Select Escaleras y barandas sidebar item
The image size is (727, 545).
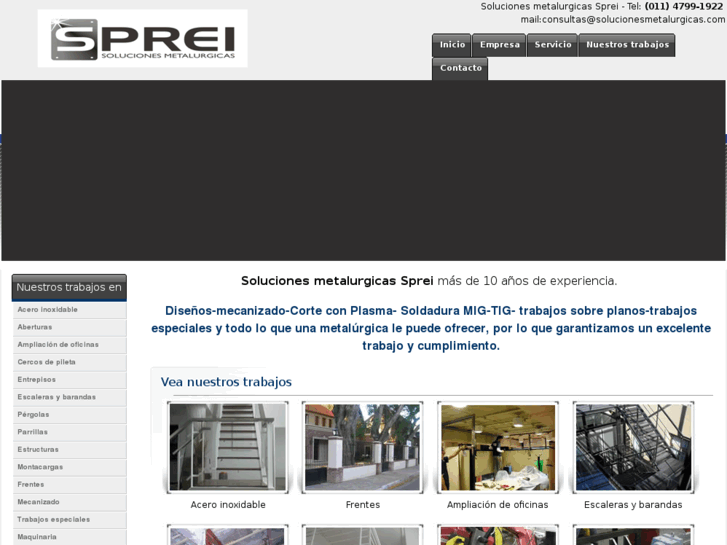pos(70,398)
